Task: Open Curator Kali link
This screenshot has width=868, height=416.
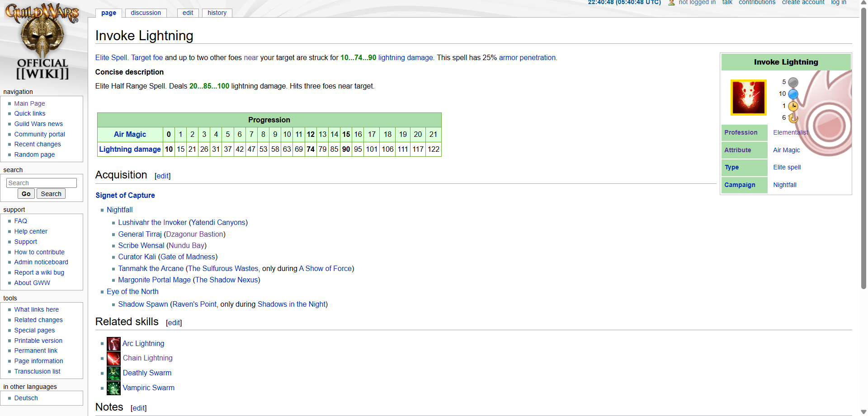Action: coord(137,257)
